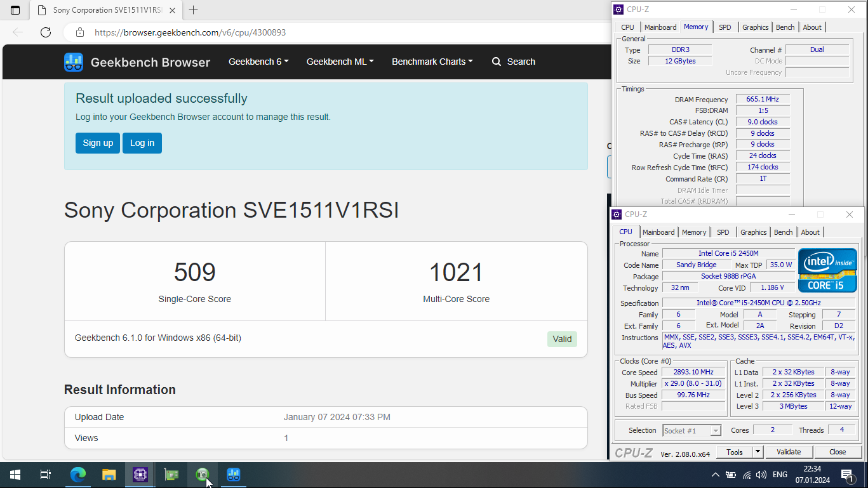The image size is (868, 488).
Task: Expand the Geekbench ML dropdown menu
Action: tap(340, 62)
